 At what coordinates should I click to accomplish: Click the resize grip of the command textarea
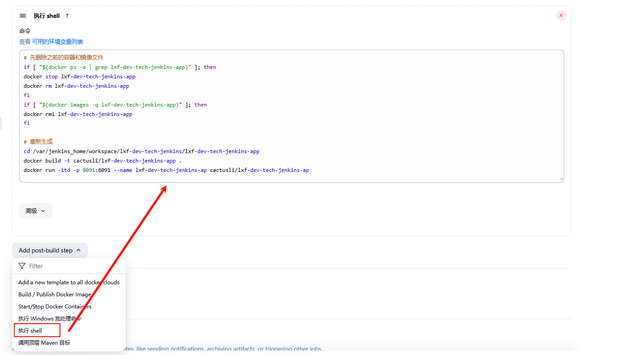pos(561,179)
